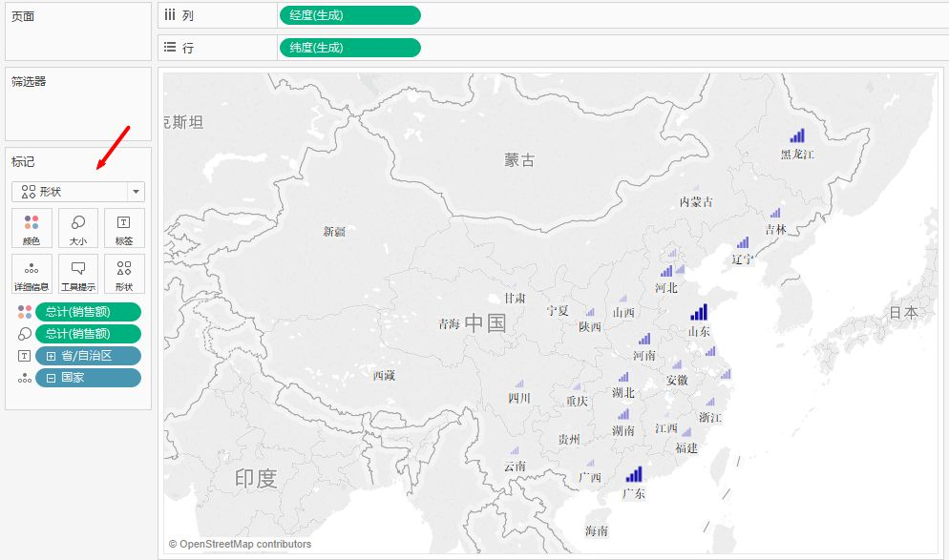Select the 省/自治区 label pill
Screen dimensions: 949x560
click(89, 356)
